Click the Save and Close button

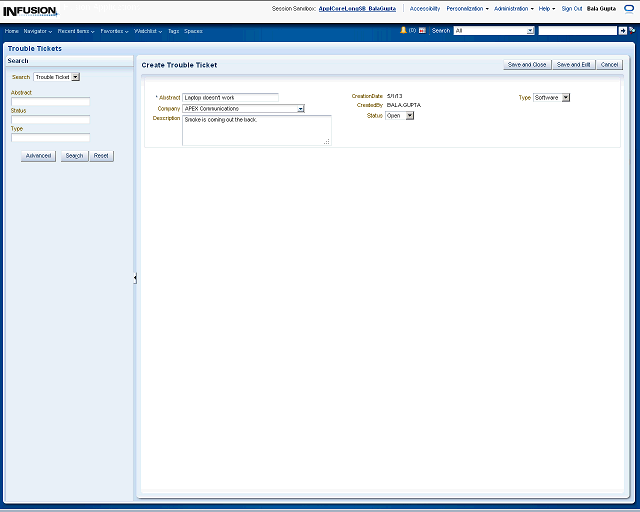[x=527, y=65]
